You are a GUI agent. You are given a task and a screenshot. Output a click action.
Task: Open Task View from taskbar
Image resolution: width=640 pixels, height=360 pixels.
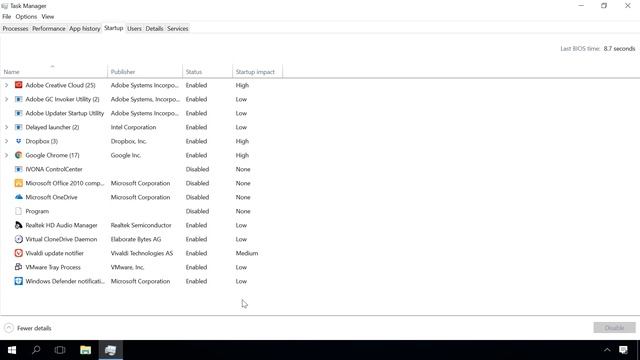tap(60, 350)
